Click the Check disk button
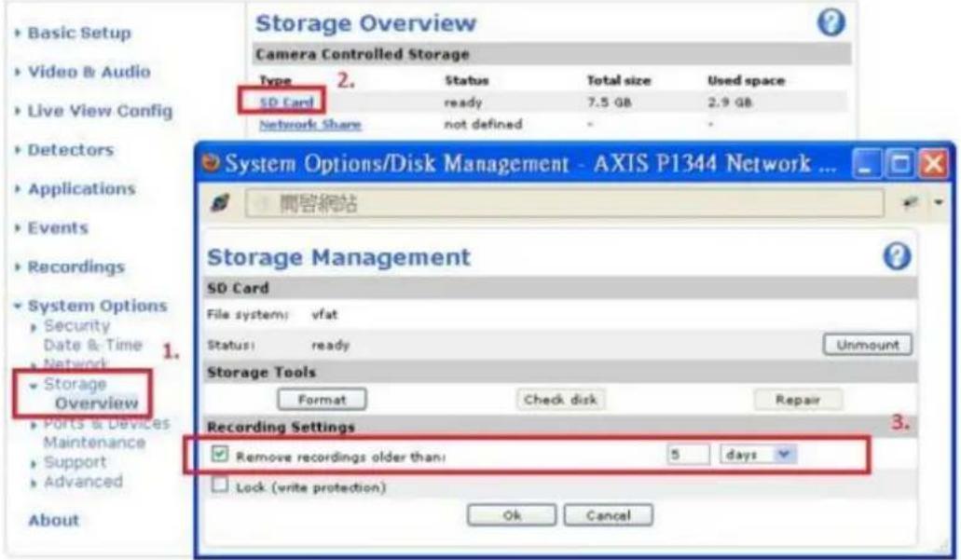The image size is (961, 560). pyautogui.click(x=560, y=400)
